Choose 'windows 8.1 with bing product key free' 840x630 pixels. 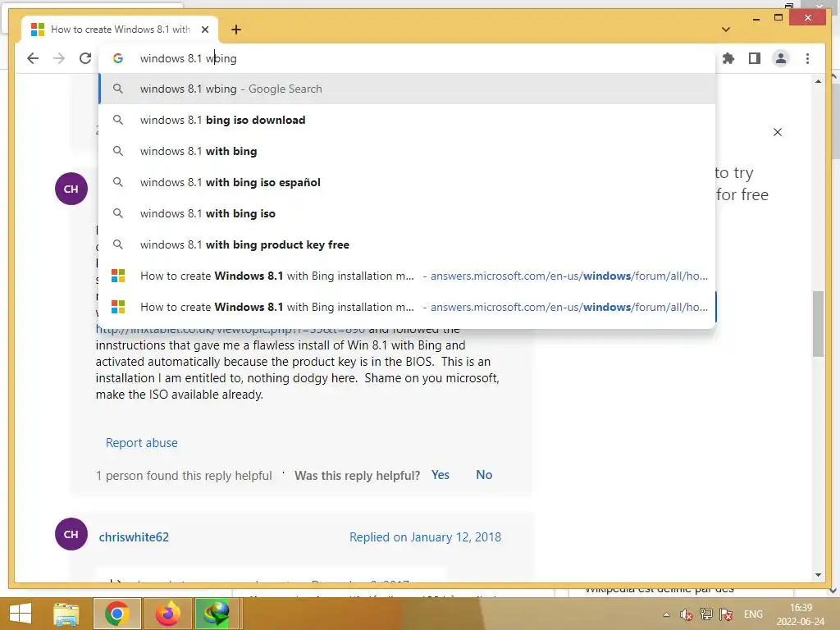[407, 244]
